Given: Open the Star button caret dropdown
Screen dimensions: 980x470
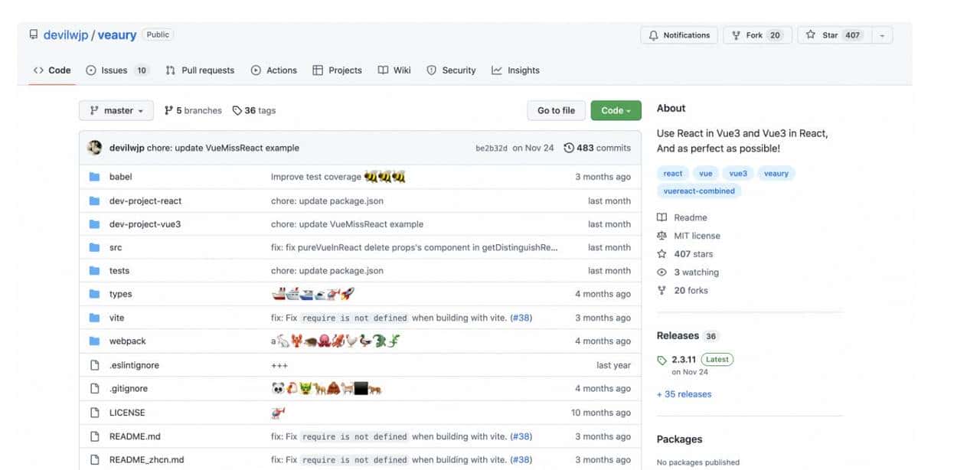Looking at the screenshot, I should (882, 34).
